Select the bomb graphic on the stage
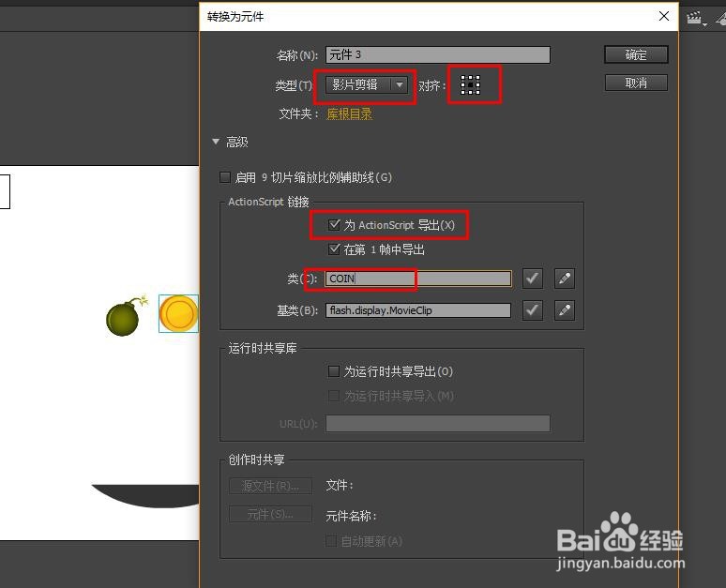 pos(126,316)
